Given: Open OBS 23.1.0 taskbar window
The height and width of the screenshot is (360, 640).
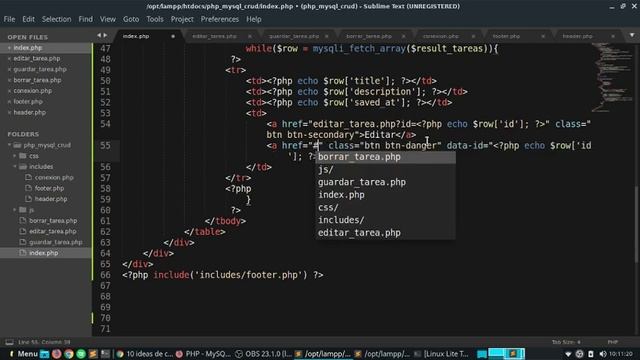Looking at the screenshot, I should coord(264,354).
